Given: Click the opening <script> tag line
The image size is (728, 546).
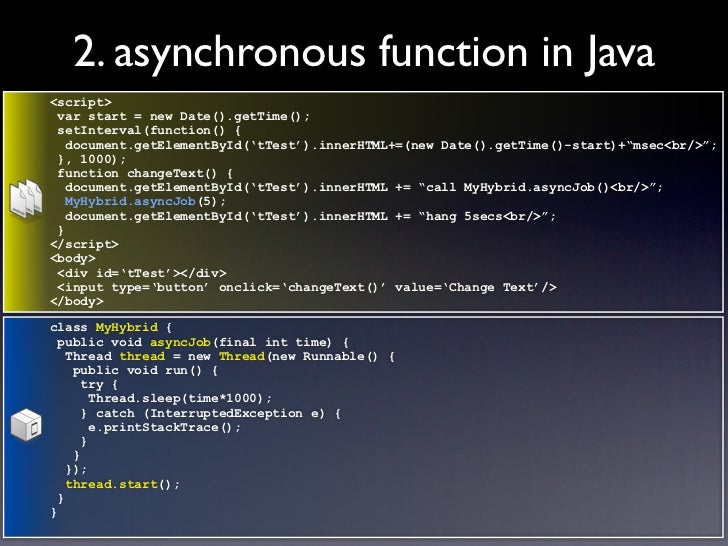Looking at the screenshot, I should pyautogui.click(x=81, y=102).
